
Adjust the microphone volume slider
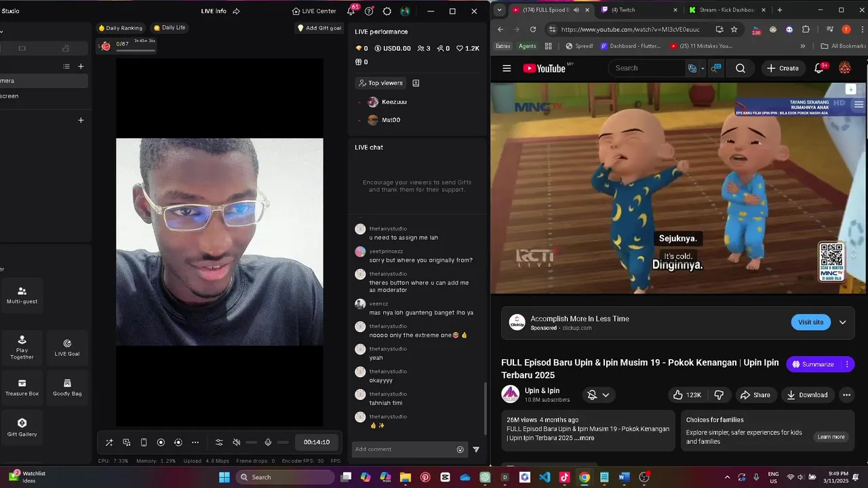(x=283, y=442)
